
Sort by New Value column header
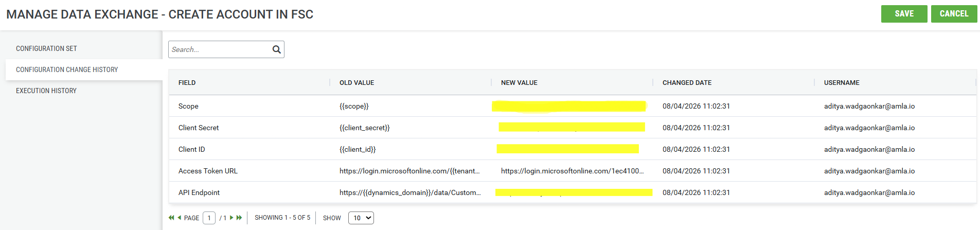click(519, 82)
